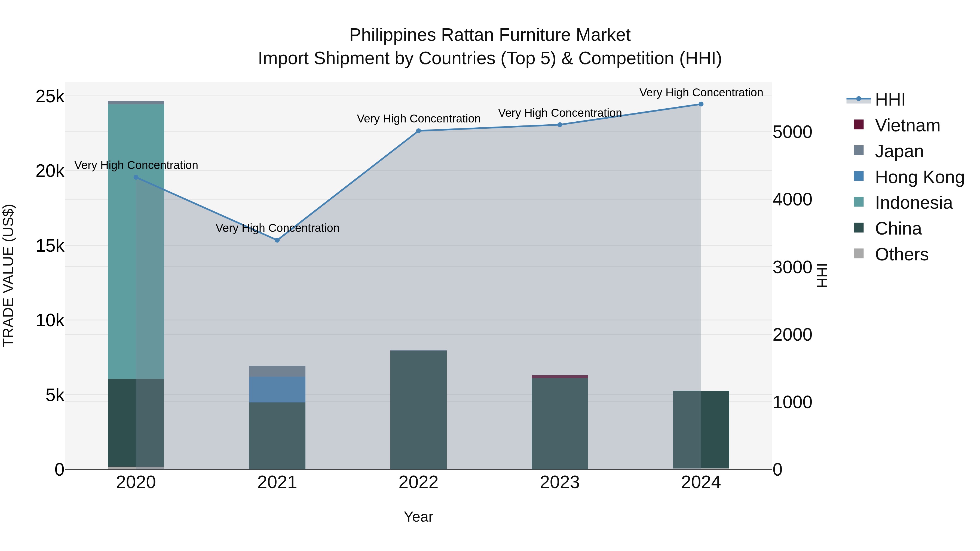The width and height of the screenshot is (980, 551).
Task: Click the Indonesia segment of the 2020 bar
Action: 136,241
